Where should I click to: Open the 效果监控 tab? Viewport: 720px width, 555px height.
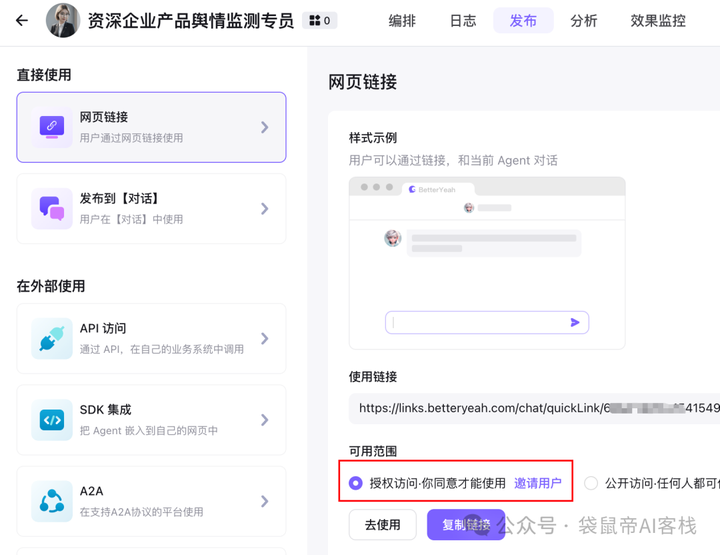tap(658, 21)
